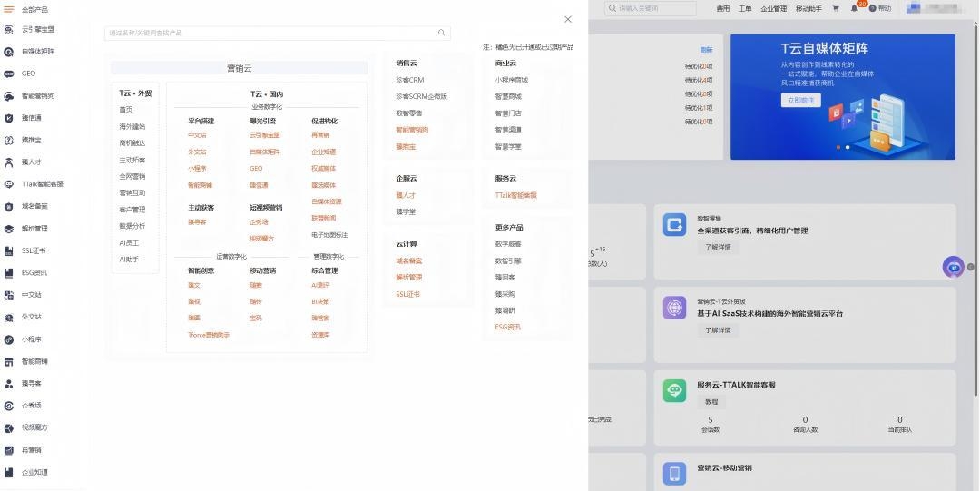Click the 企秀场 sidebar icon
Screen dimensions: 980x491
click(x=9, y=406)
